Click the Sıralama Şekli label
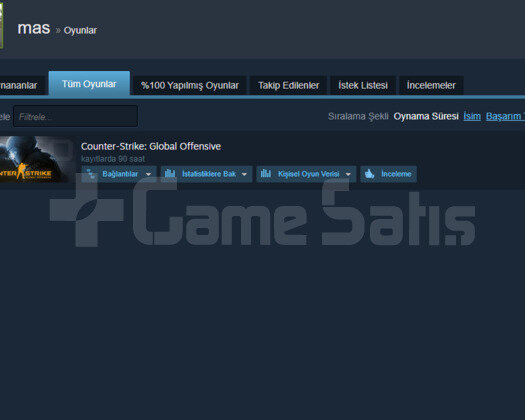The height and width of the screenshot is (420, 525). pos(358,116)
